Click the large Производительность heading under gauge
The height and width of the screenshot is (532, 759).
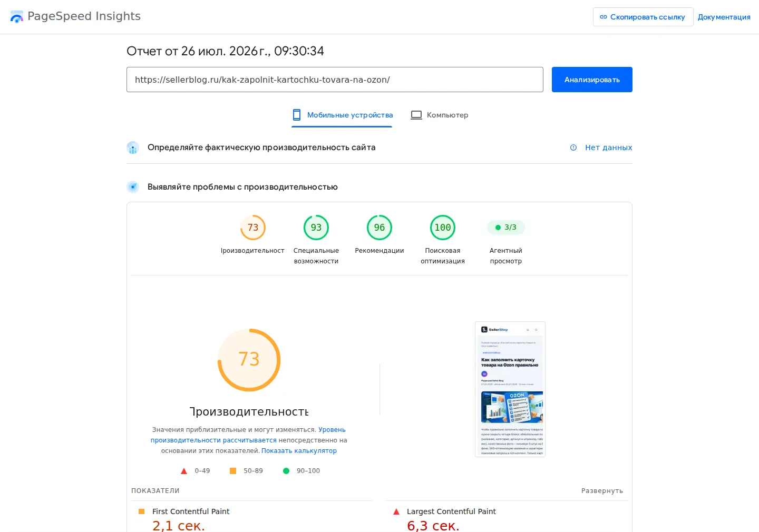[x=249, y=412]
